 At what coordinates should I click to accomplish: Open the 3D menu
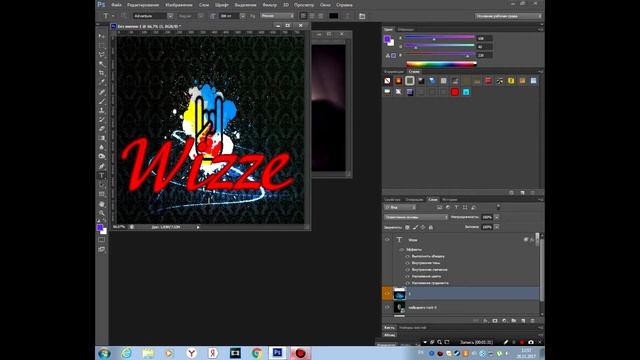pos(286,5)
